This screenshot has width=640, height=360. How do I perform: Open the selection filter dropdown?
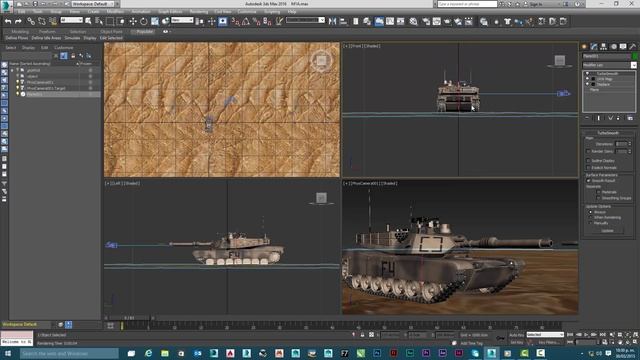[72, 20]
